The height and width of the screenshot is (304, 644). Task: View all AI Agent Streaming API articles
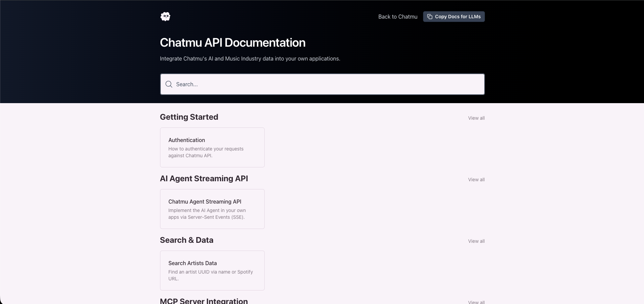point(476,180)
